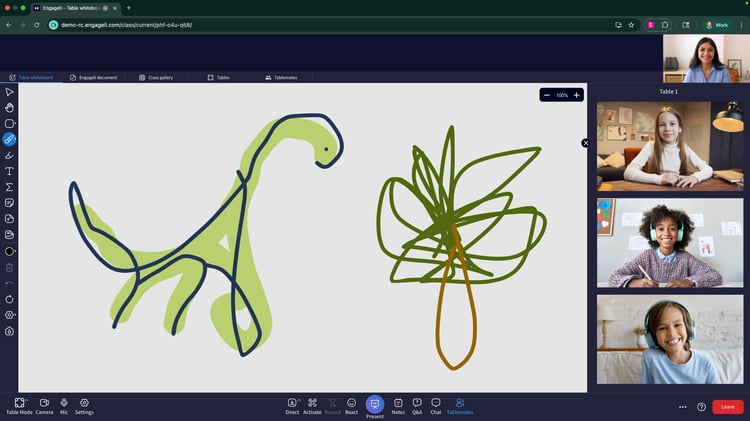750x421 pixels.
Task: Expand the shape tool options
Action: click(x=9, y=124)
